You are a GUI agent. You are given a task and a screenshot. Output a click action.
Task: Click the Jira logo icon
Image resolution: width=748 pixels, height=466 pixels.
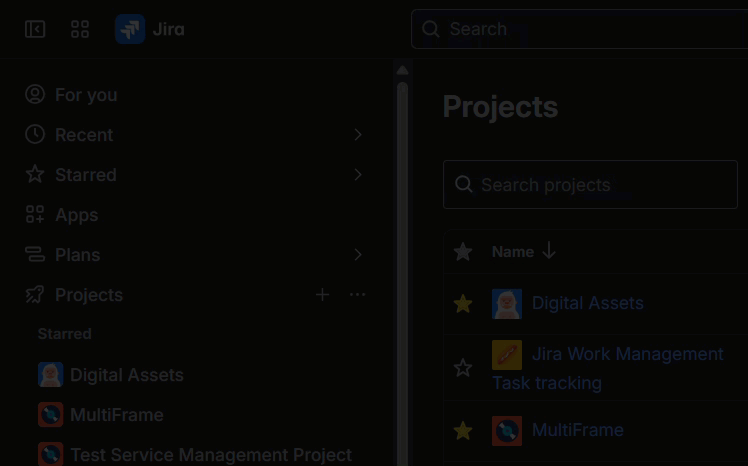pyautogui.click(x=130, y=29)
